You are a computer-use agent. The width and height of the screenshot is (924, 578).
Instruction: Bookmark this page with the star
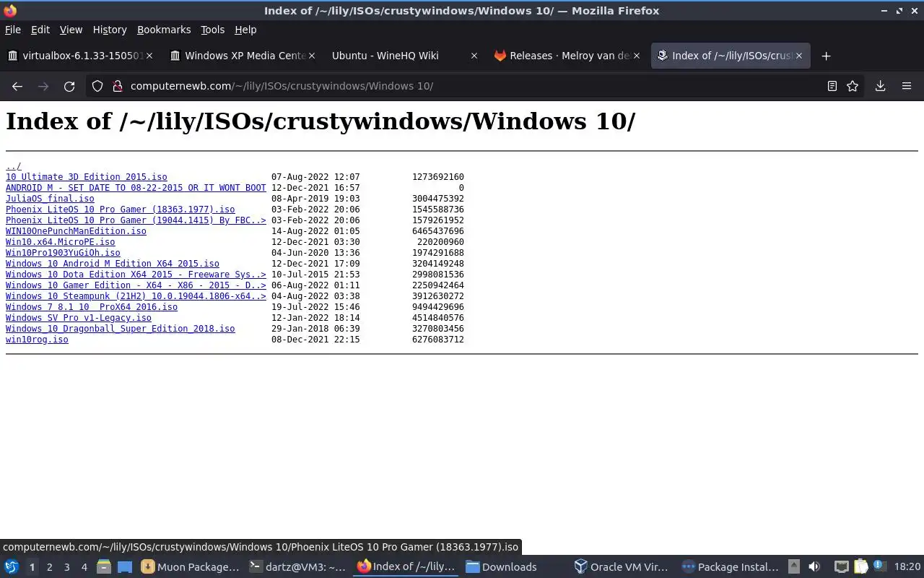(x=853, y=86)
